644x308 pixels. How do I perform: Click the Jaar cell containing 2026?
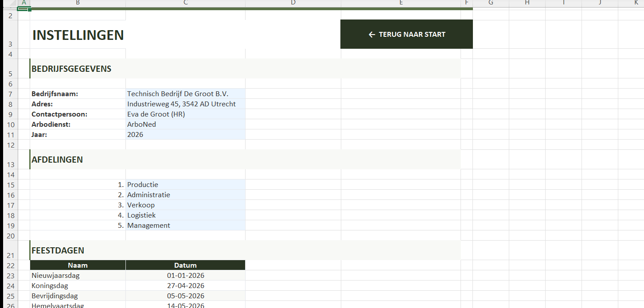coord(185,135)
